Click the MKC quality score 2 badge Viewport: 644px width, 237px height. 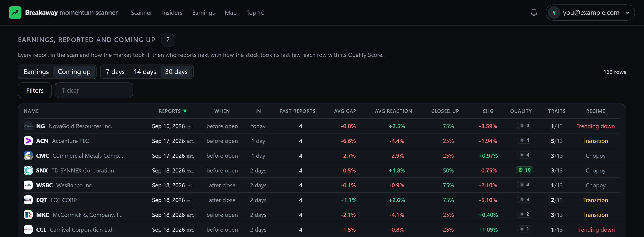[524, 214]
